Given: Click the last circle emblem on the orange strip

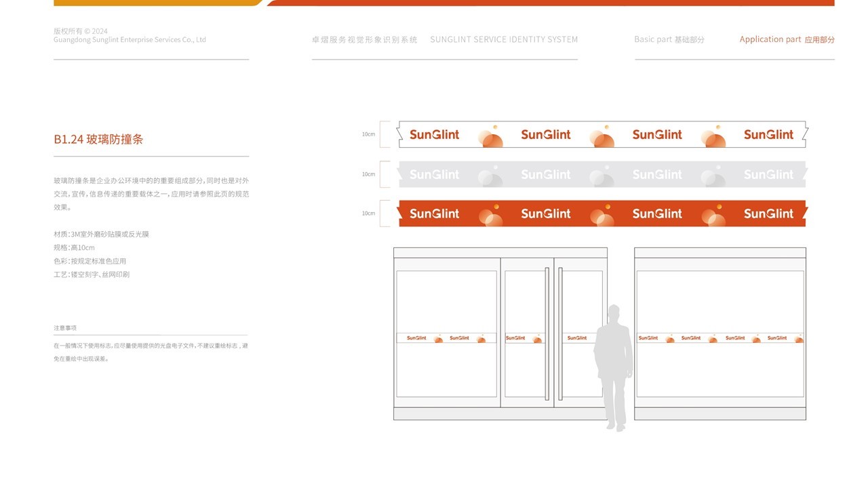Looking at the screenshot, I should pyautogui.click(x=713, y=215).
